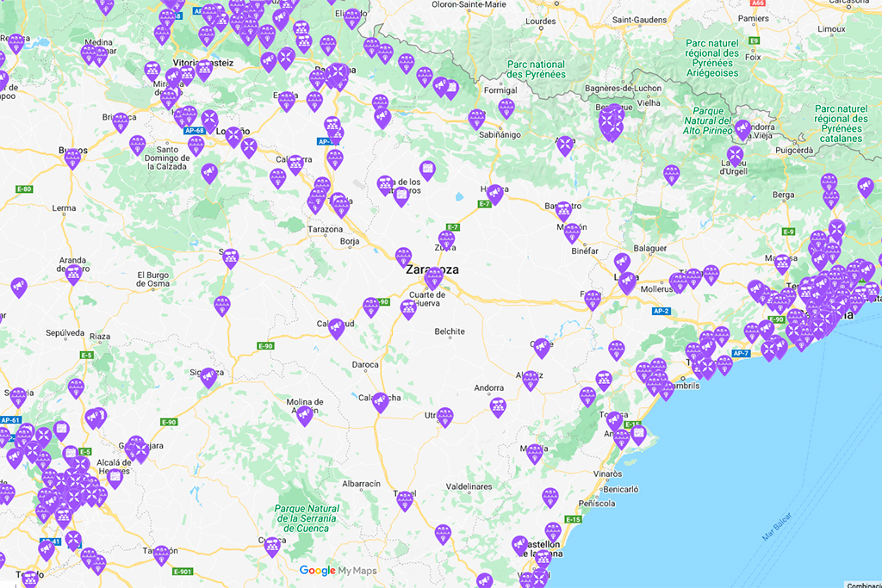Select the Lourdes town label
The height and width of the screenshot is (588, 882).
[541, 22]
